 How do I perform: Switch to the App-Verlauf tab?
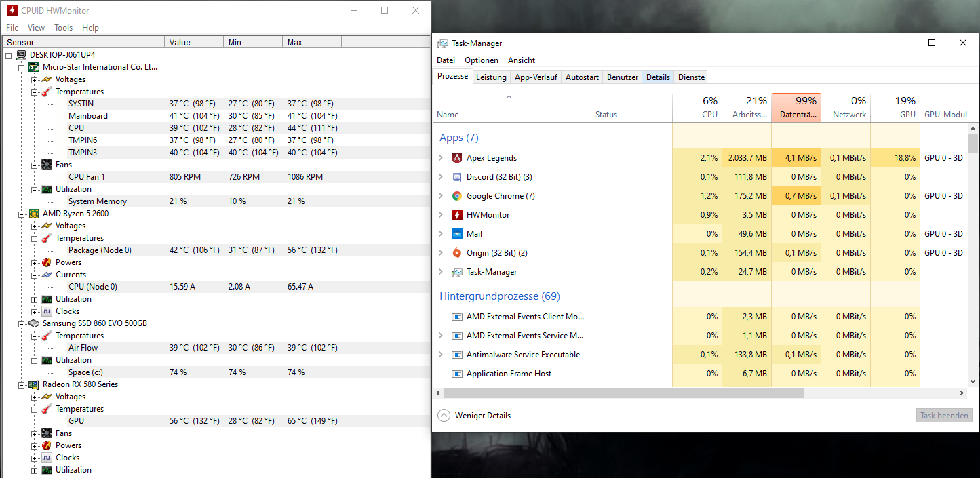pyautogui.click(x=536, y=77)
